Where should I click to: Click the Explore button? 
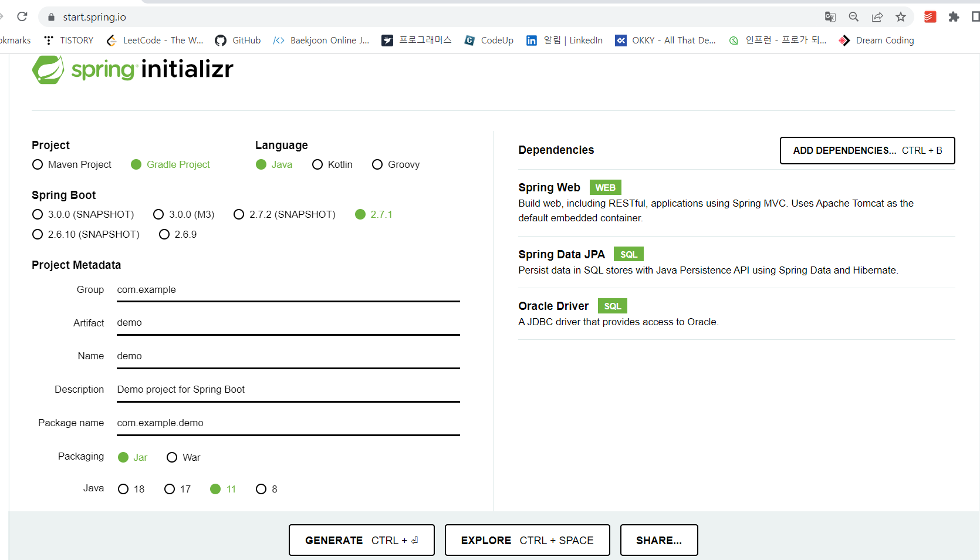527,540
